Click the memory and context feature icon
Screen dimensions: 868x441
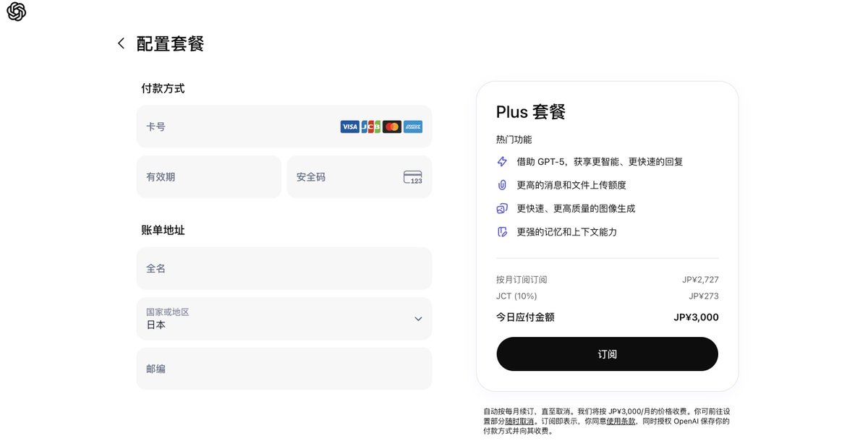[501, 231]
